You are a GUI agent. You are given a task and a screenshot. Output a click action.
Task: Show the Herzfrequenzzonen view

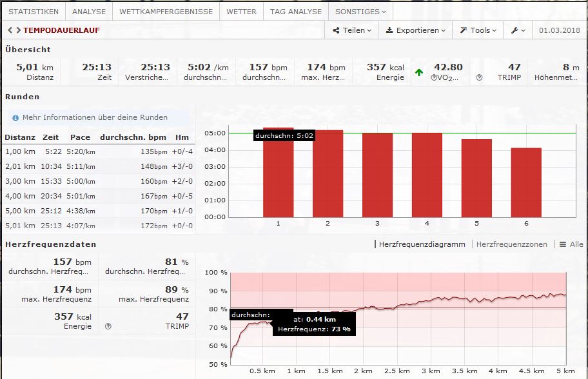pyautogui.click(x=511, y=244)
